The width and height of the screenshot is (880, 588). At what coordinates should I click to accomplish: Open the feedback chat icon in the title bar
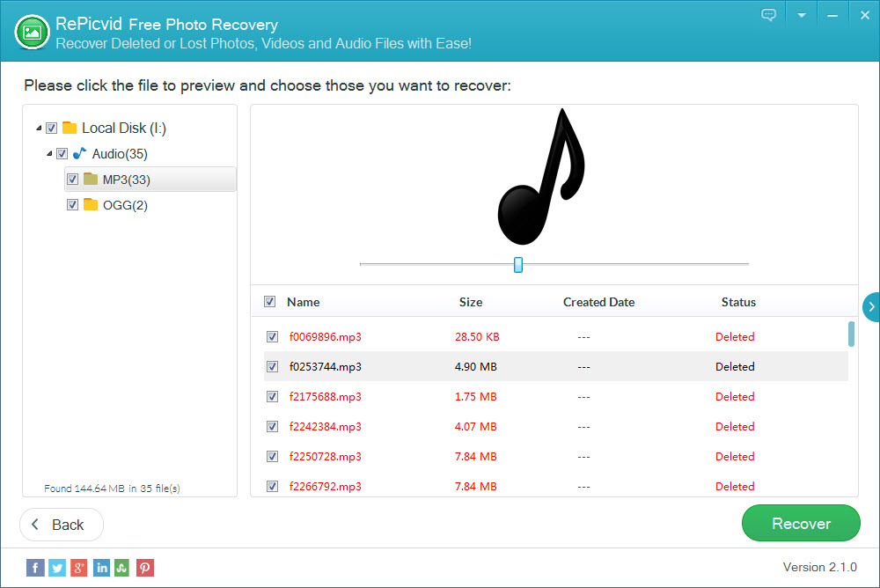pyautogui.click(x=768, y=14)
